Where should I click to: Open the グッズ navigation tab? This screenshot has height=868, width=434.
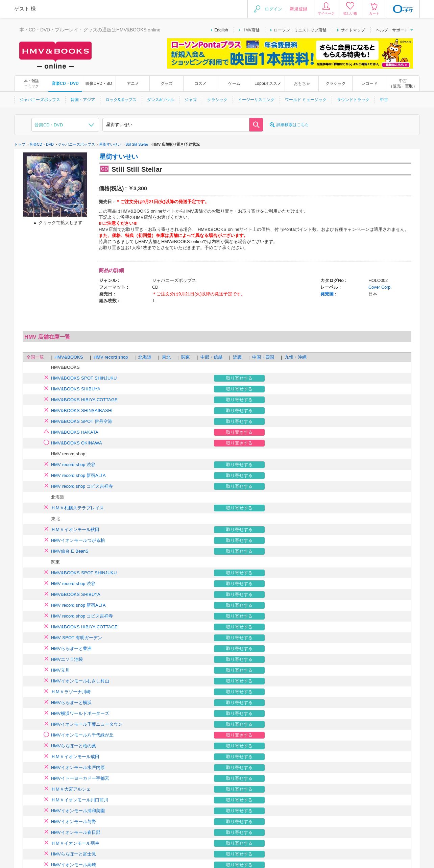(x=166, y=83)
